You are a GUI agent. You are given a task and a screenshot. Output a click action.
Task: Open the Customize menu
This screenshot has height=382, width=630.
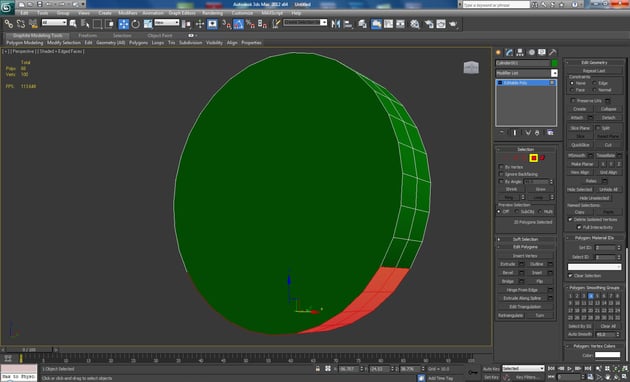pyautogui.click(x=242, y=13)
